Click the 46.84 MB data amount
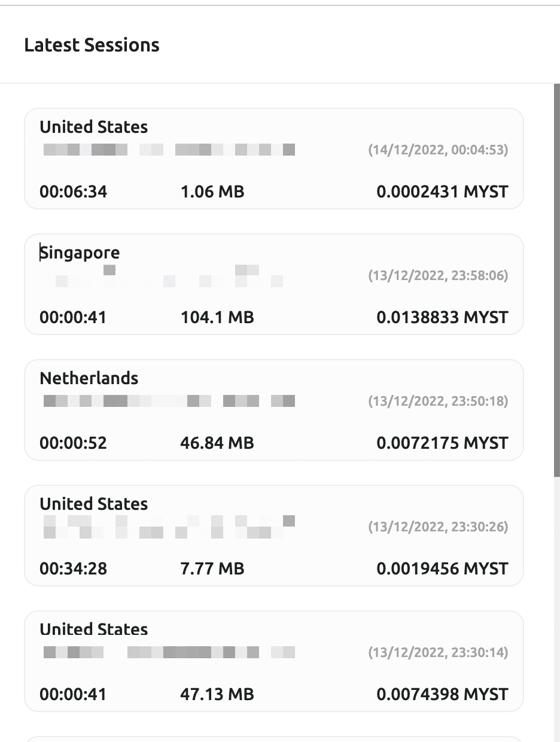 [217, 443]
